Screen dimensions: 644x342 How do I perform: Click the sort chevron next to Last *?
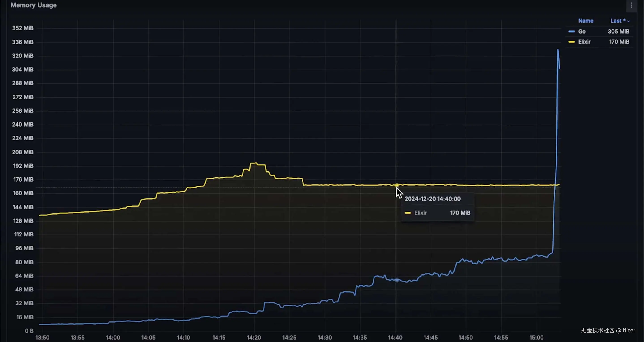(x=629, y=21)
